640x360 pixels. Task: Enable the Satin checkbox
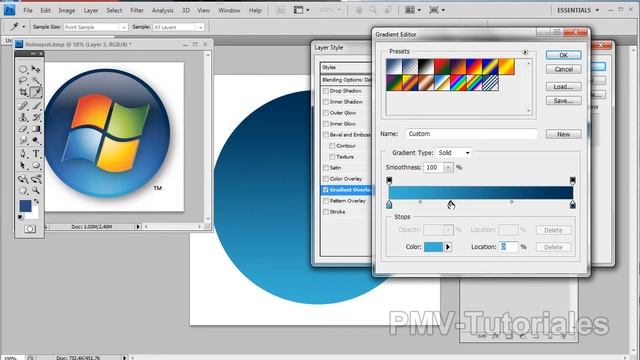(x=326, y=168)
